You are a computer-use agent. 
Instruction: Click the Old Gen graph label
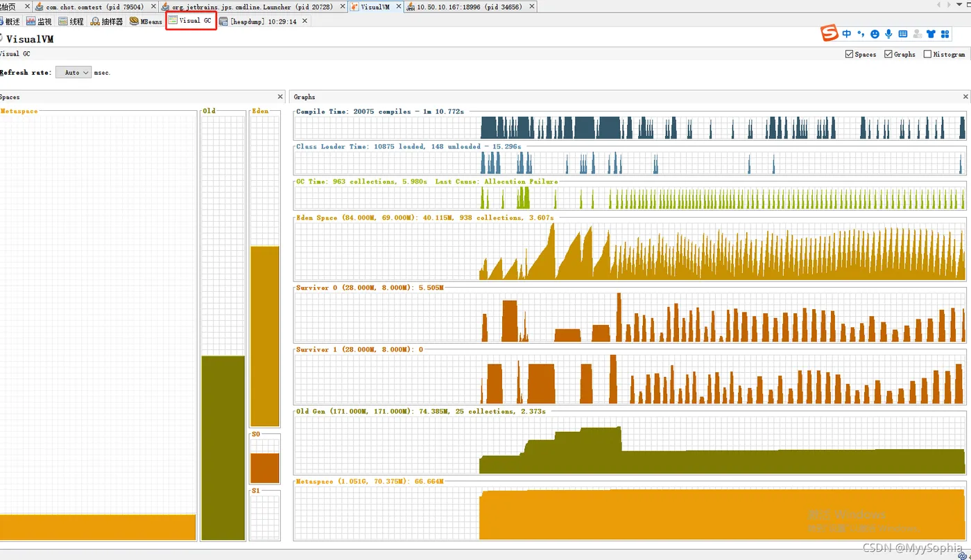(421, 412)
